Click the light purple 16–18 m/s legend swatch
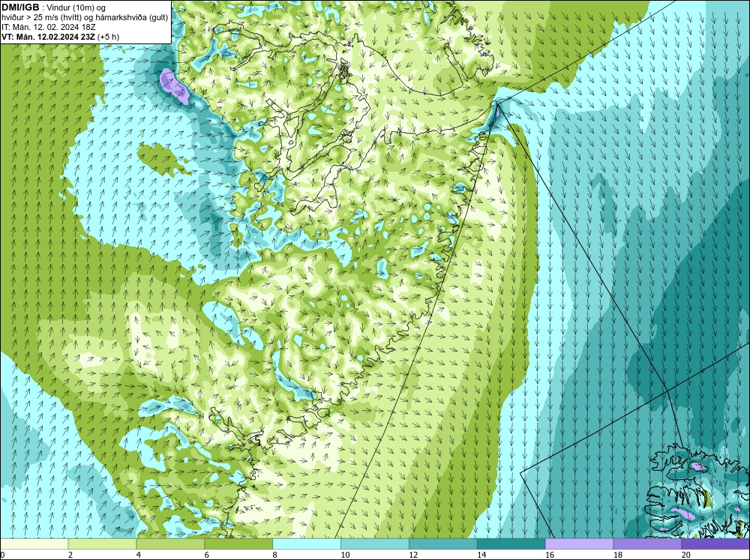The height and width of the screenshot is (560, 750). coord(579,544)
